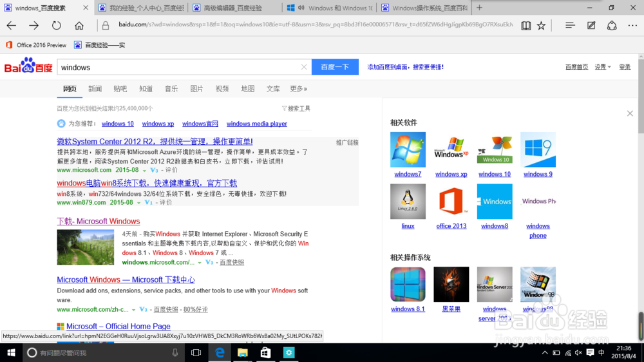Add page to favorites star
The image size is (644, 362).
click(x=542, y=26)
